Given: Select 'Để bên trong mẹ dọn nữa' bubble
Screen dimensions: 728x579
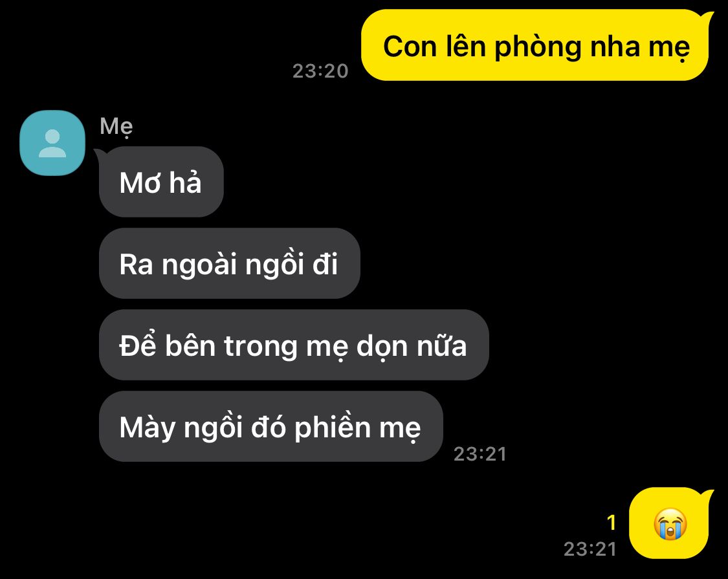Looking at the screenshot, I should pos(294,345).
